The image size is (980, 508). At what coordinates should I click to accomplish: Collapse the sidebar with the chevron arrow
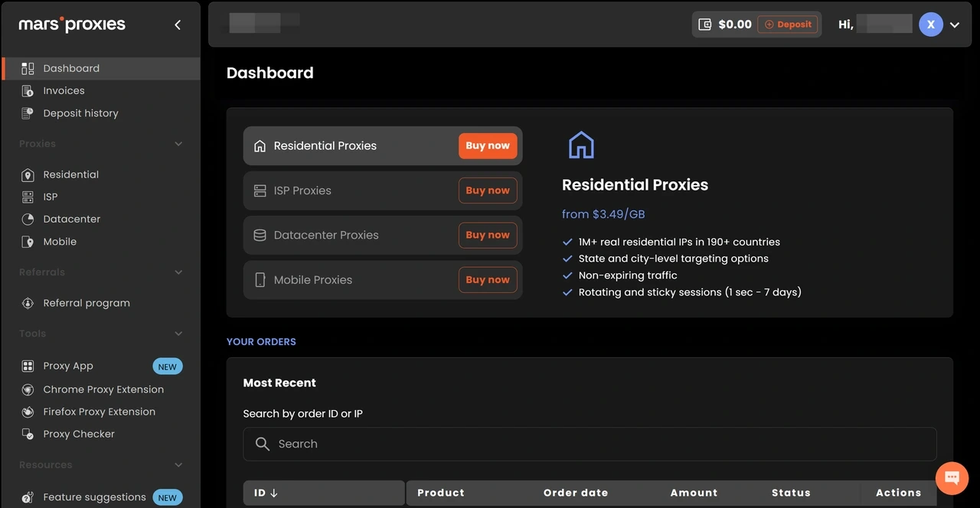pyautogui.click(x=178, y=24)
